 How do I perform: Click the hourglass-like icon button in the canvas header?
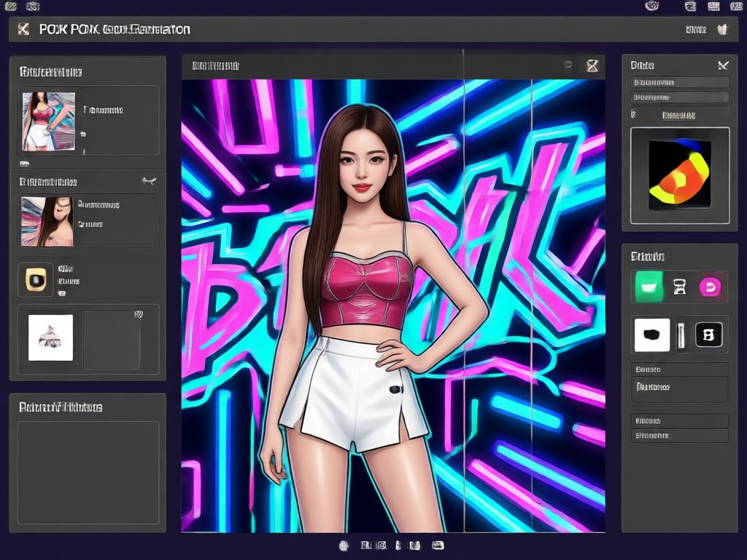pos(592,66)
